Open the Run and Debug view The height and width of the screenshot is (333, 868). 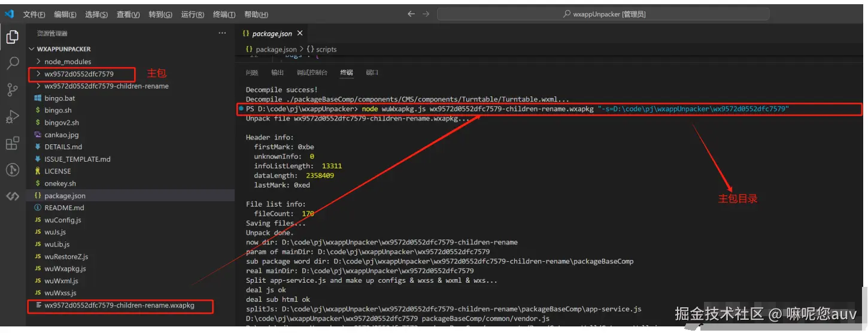click(13, 116)
